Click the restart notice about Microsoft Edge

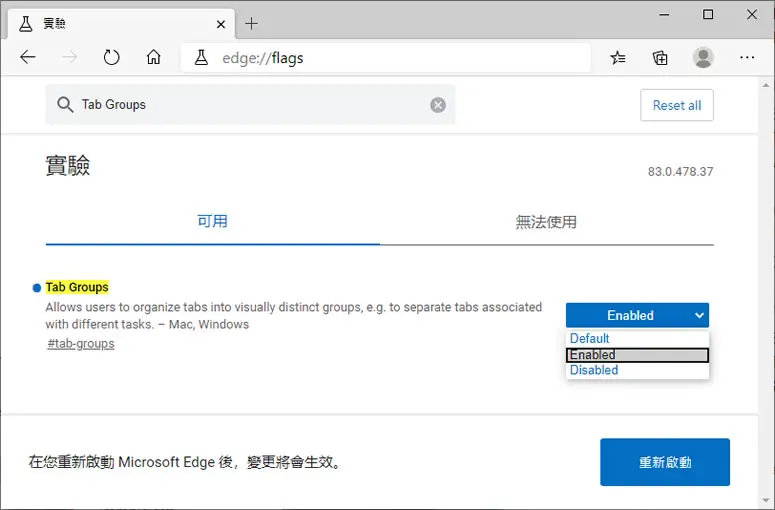[185, 462]
